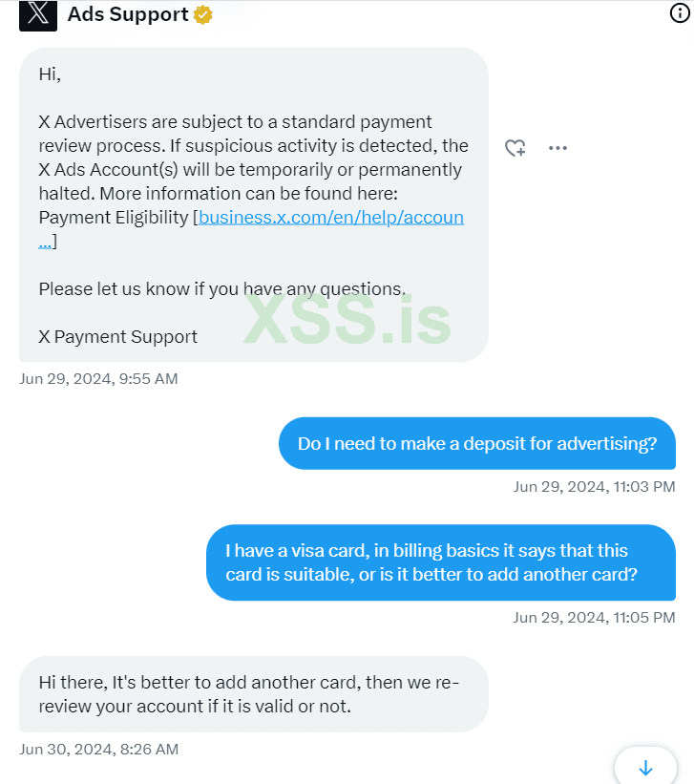The width and height of the screenshot is (694, 784).
Task: Open the Ads Support profile name
Action: tap(128, 15)
